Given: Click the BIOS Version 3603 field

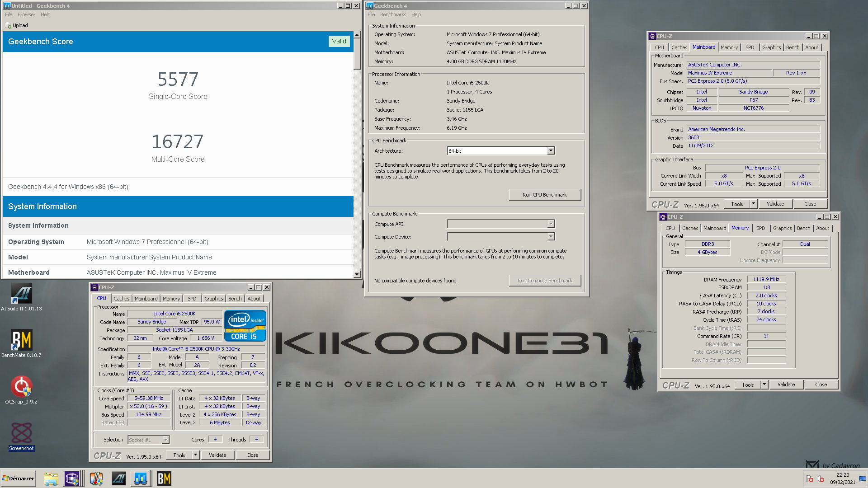Looking at the screenshot, I should click(753, 138).
